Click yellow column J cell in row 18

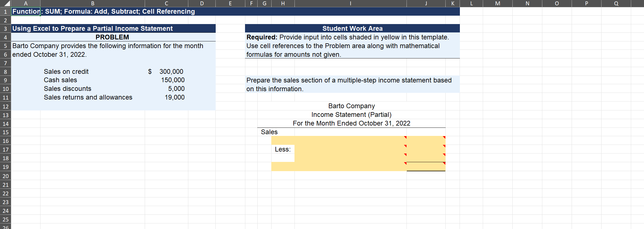click(x=426, y=158)
